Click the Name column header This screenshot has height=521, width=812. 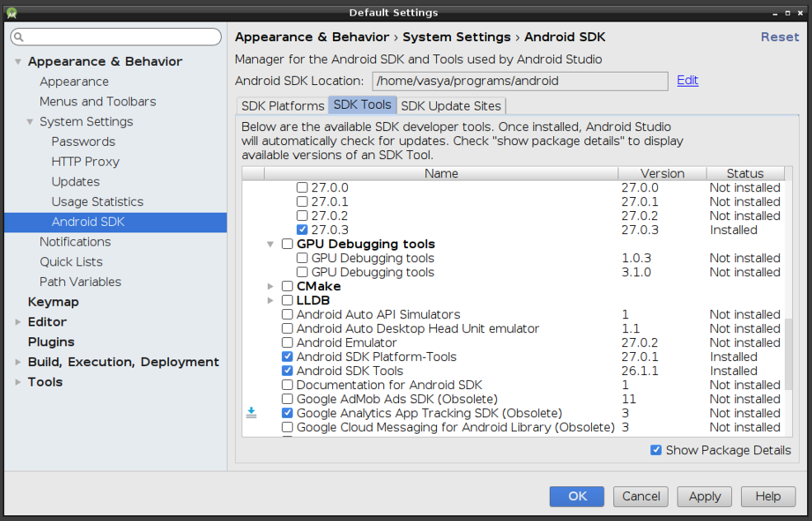tap(441, 173)
